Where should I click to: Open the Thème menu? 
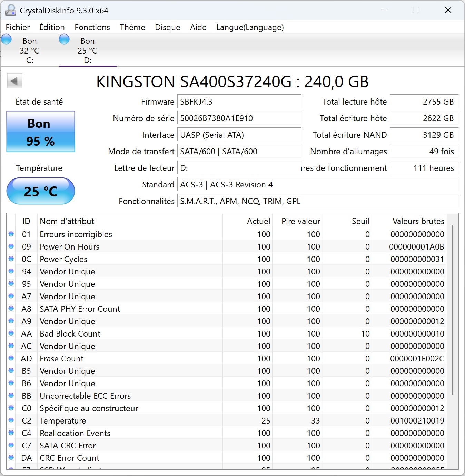tap(132, 27)
